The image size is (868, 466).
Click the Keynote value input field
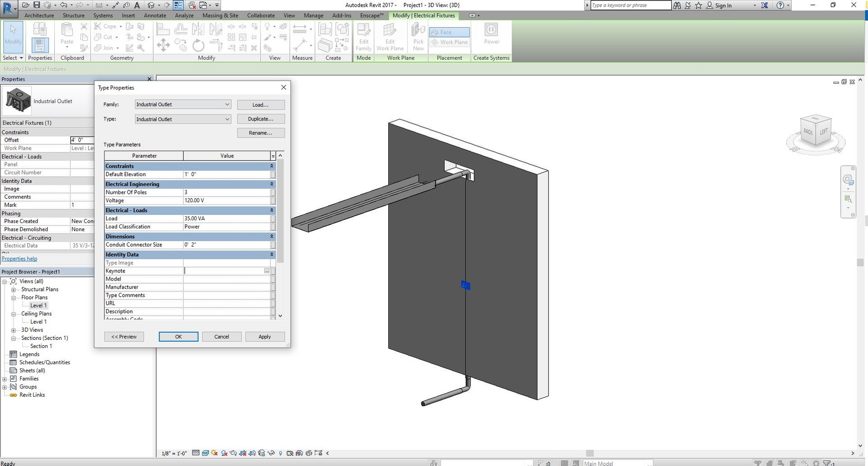coord(224,271)
